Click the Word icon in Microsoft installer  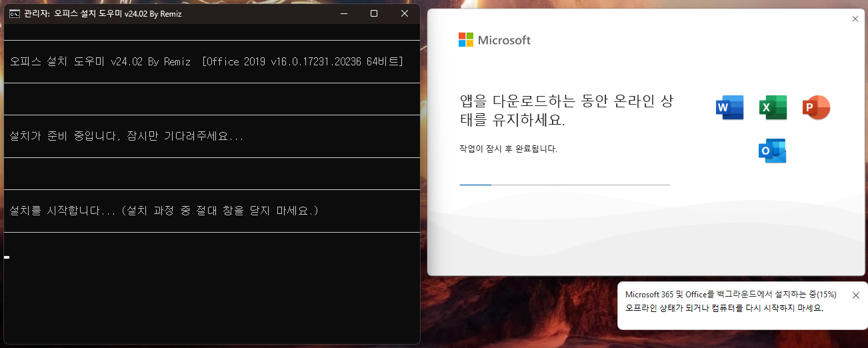729,107
